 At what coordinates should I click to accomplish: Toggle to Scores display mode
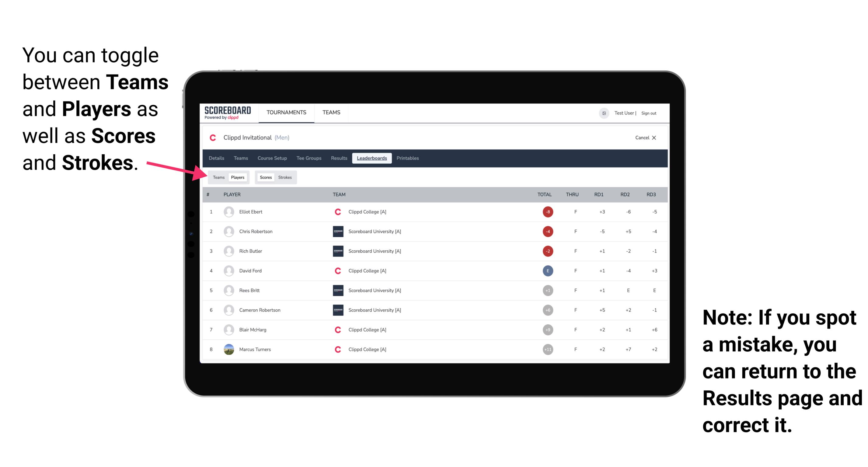coord(265,177)
